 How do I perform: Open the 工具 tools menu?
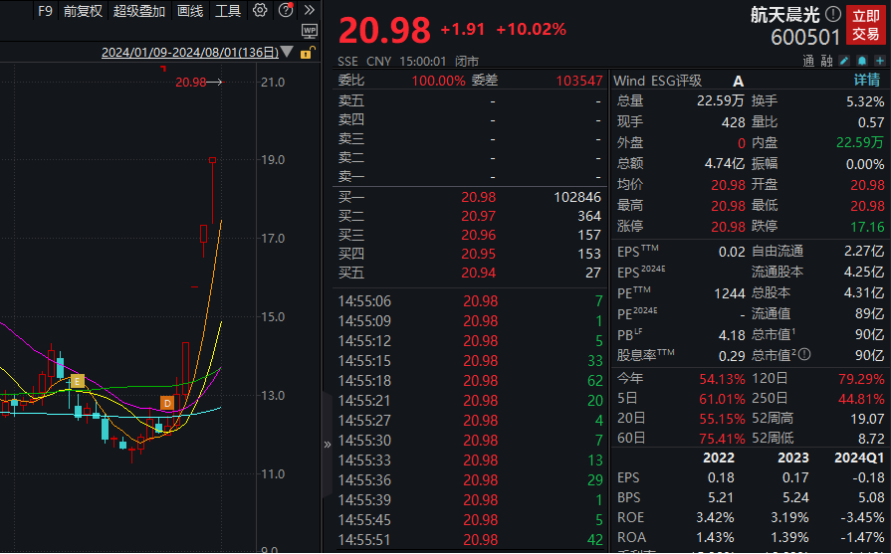tap(228, 11)
